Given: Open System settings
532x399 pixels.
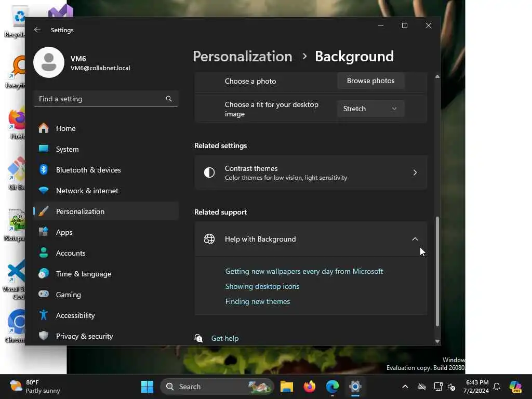Looking at the screenshot, I should coord(106,149).
